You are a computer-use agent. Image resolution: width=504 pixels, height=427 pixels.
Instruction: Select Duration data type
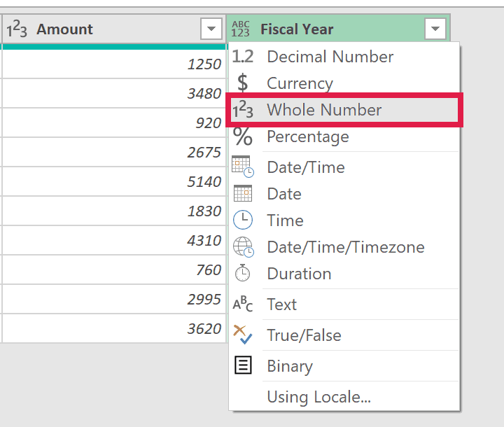click(x=344, y=274)
